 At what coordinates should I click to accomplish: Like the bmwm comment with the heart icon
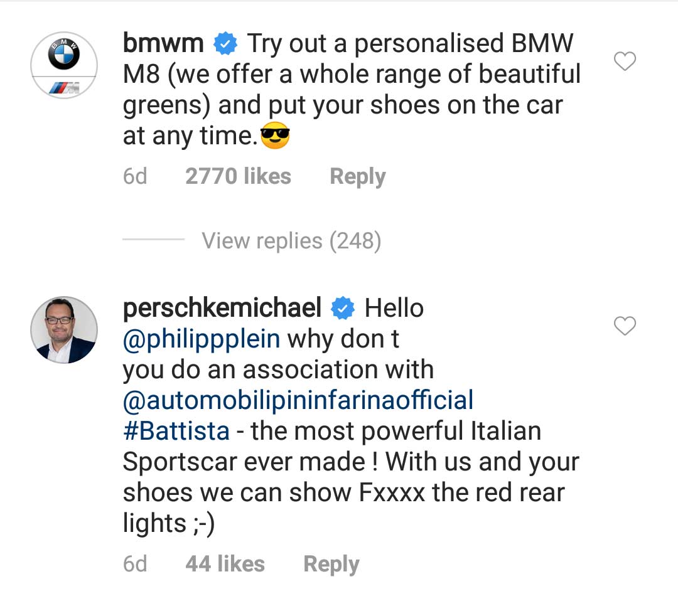click(624, 61)
